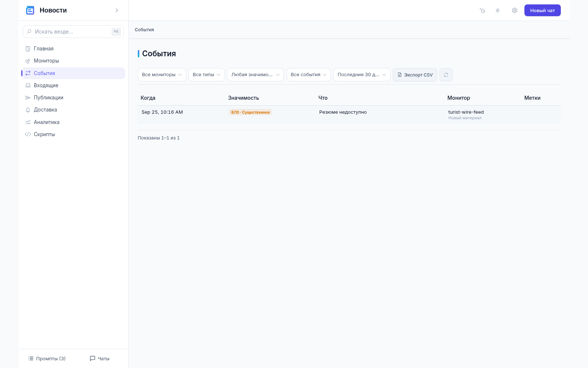
Task: Expand the Все мониторы filter dropdown
Action: pyautogui.click(x=162, y=75)
